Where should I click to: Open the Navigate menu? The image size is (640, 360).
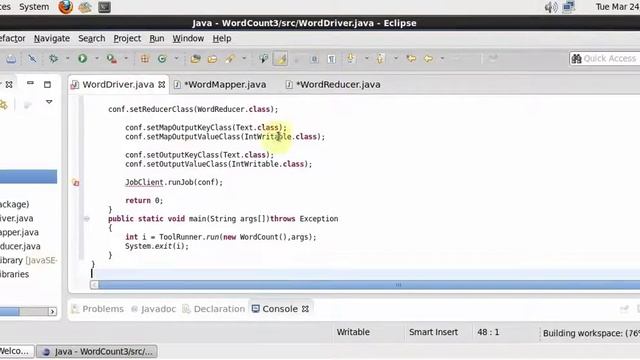(51, 38)
